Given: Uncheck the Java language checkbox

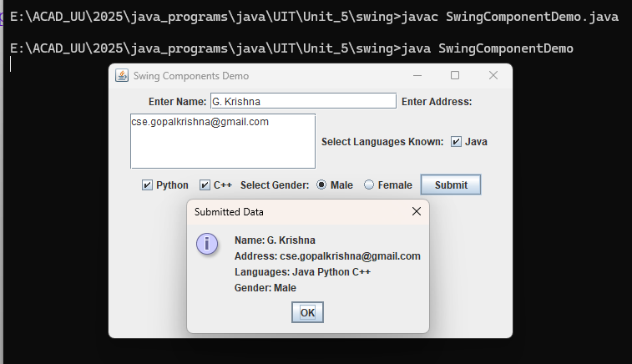Looking at the screenshot, I should pyautogui.click(x=456, y=141).
